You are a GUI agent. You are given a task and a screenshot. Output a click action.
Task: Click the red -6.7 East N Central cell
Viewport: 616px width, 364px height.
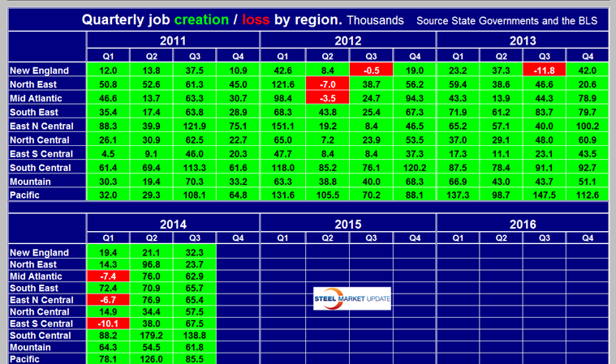coord(107,300)
